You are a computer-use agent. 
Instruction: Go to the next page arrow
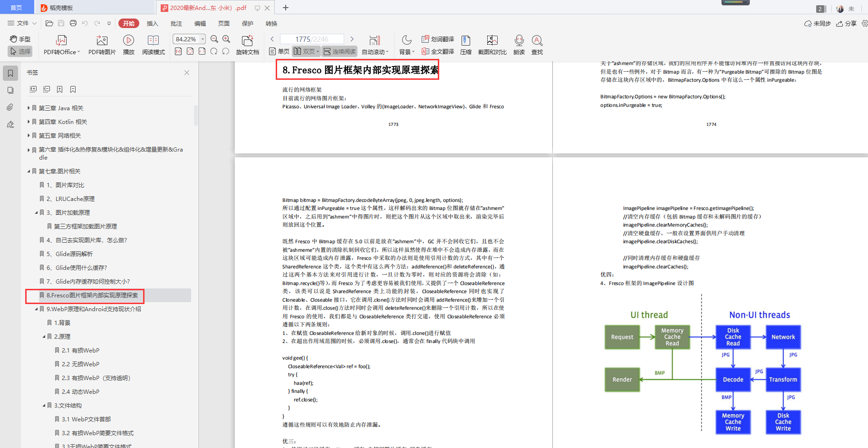click(352, 39)
